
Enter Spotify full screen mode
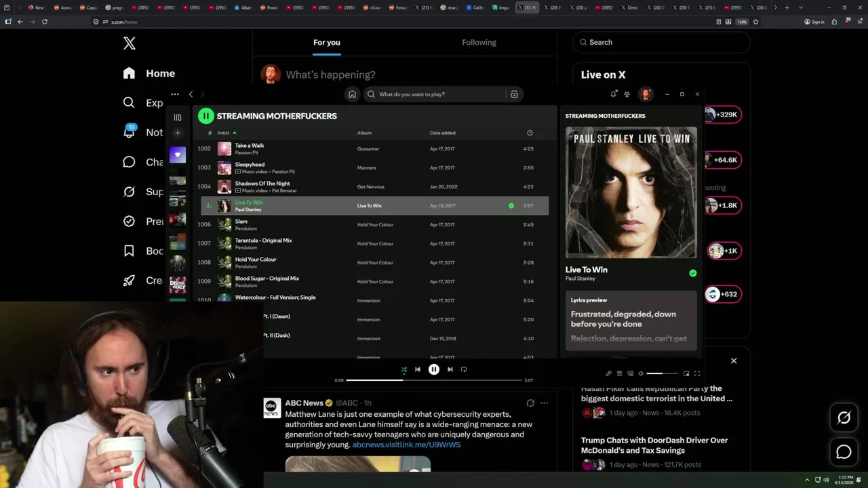pos(696,373)
